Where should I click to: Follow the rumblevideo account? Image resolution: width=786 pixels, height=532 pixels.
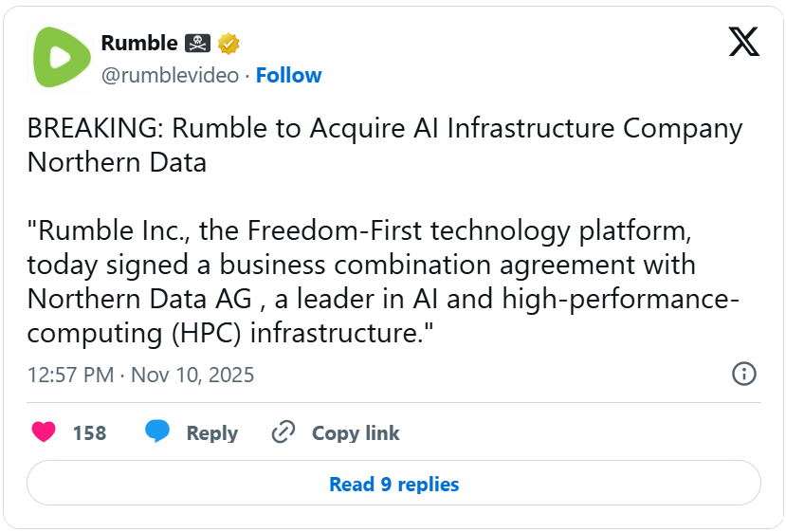pos(288,75)
